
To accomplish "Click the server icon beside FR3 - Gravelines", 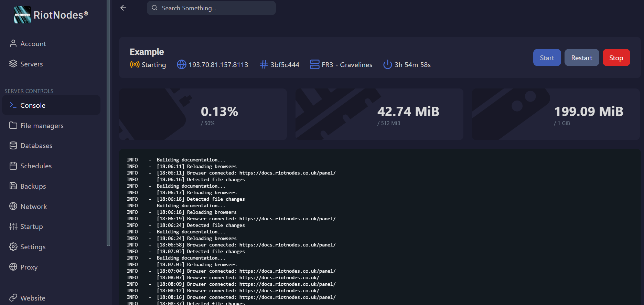I will (x=314, y=64).
